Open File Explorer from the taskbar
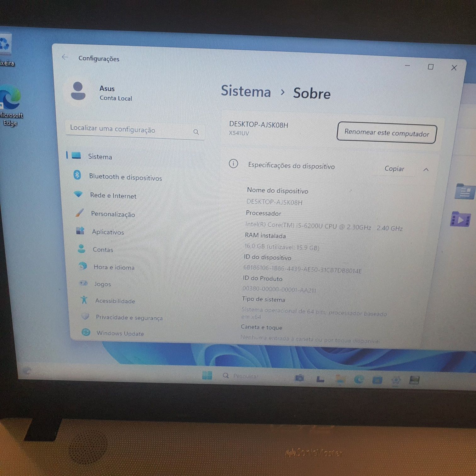 340,379
